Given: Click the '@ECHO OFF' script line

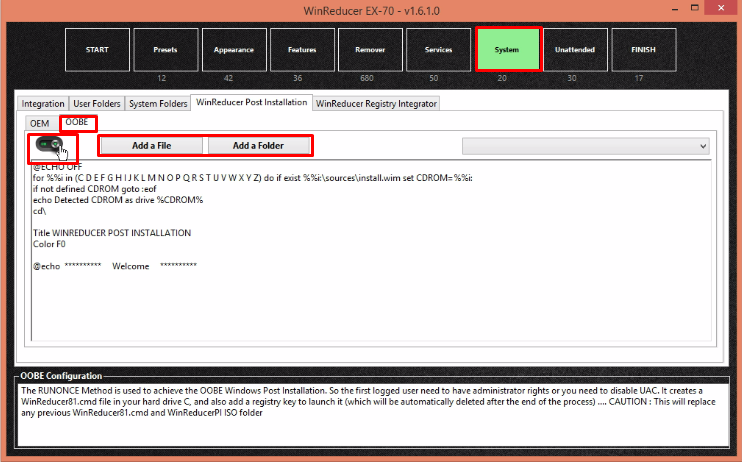Looking at the screenshot, I should [x=58, y=167].
